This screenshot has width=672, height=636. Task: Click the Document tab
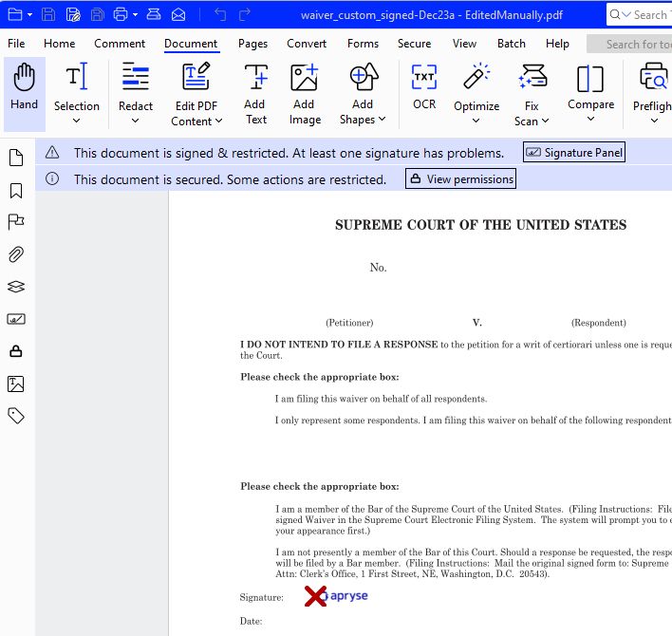[191, 44]
